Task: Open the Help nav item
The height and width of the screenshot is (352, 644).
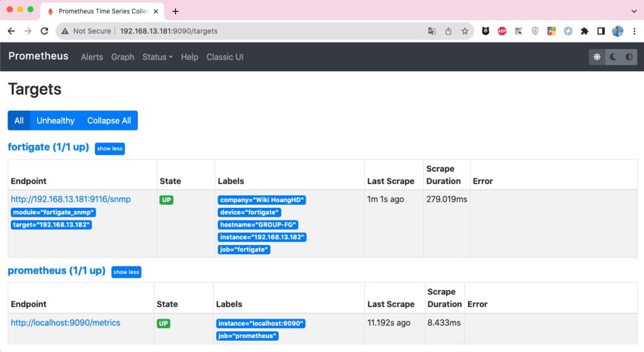Action: click(189, 57)
